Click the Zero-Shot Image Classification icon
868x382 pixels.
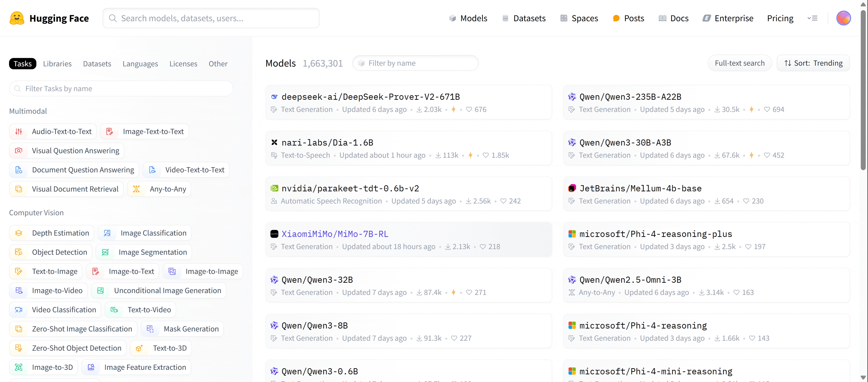tap(19, 329)
